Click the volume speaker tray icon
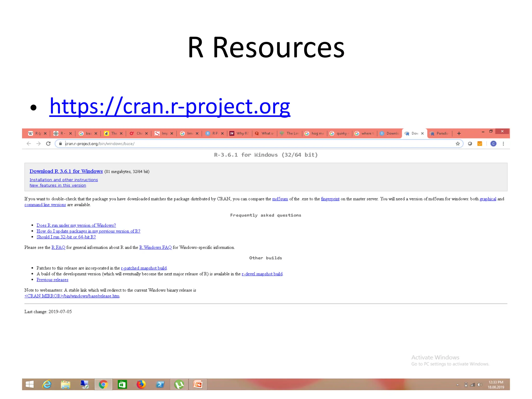The height and width of the screenshot is (399, 532). coord(480,385)
